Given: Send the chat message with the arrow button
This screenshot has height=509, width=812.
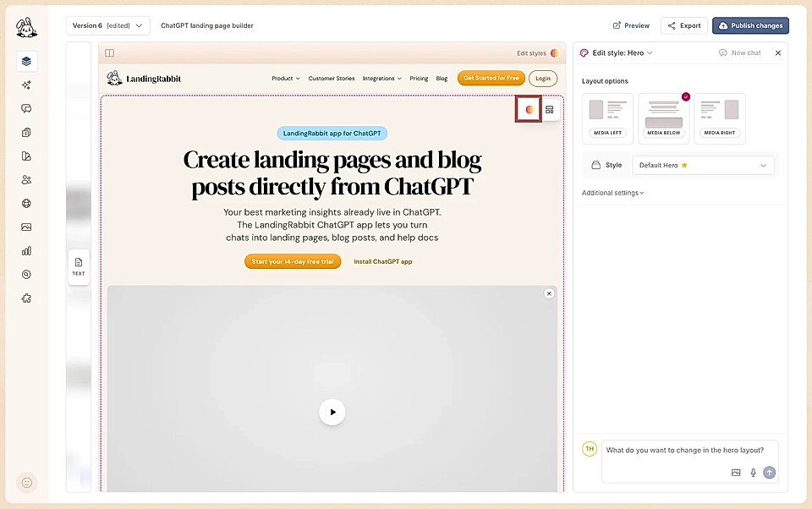Looking at the screenshot, I should pos(770,473).
